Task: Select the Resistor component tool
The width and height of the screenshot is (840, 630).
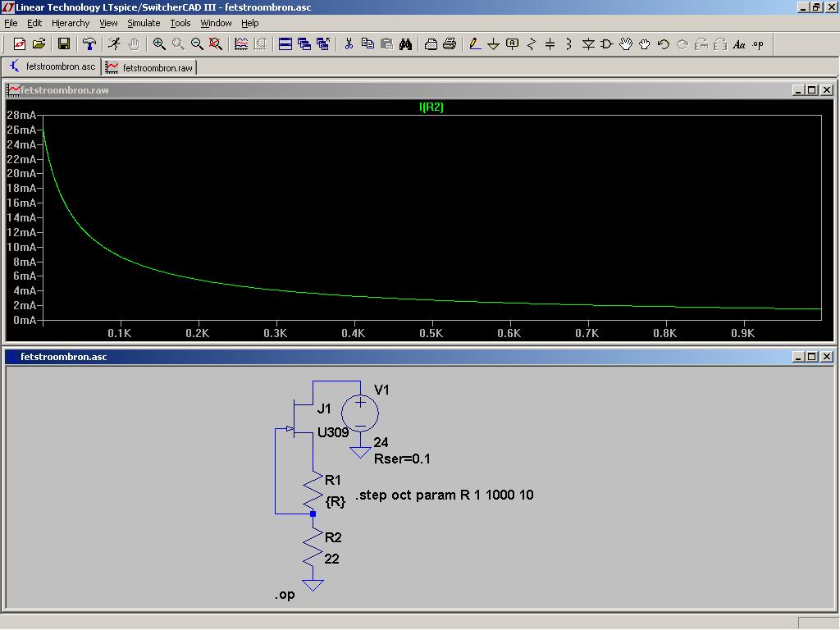Action: 531,44
